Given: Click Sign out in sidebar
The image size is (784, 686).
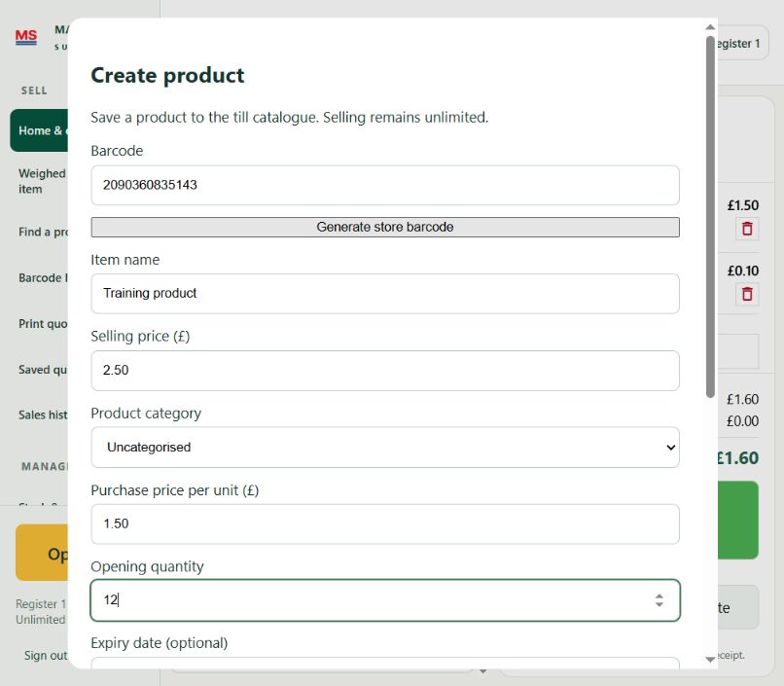Looking at the screenshot, I should click(45, 656).
